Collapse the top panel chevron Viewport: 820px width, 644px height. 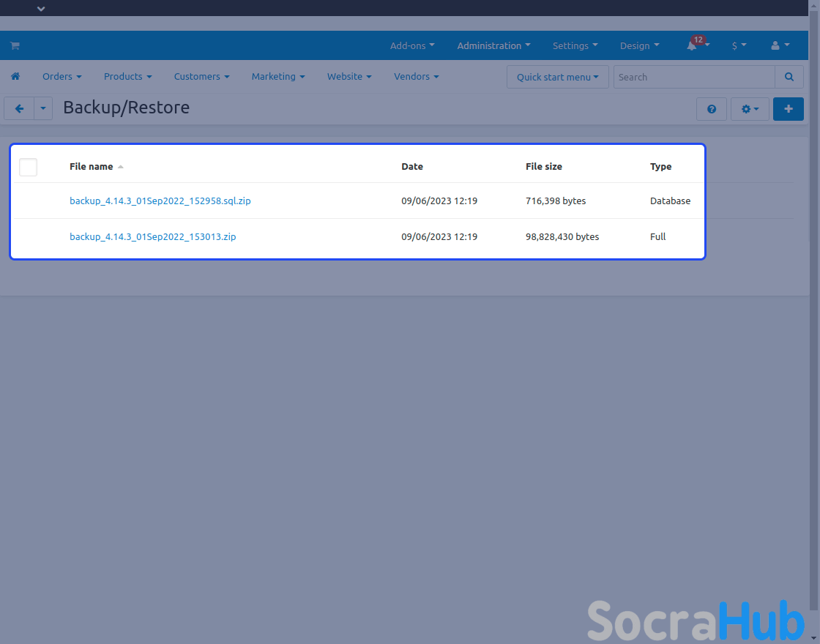tap(41, 9)
